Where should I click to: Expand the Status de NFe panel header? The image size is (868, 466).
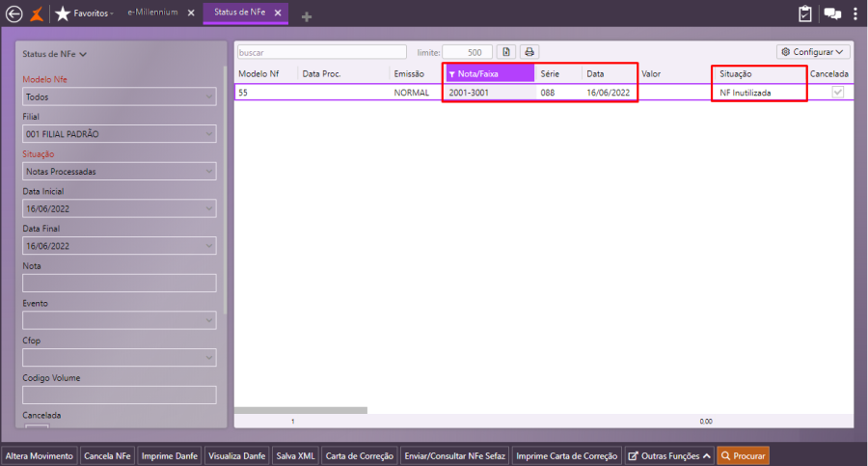pos(54,54)
